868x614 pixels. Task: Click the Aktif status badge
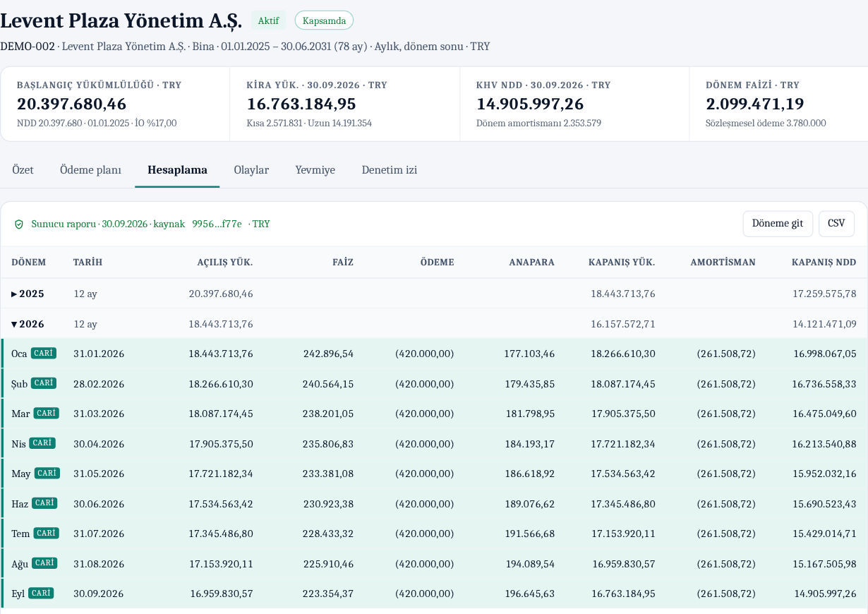point(268,20)
